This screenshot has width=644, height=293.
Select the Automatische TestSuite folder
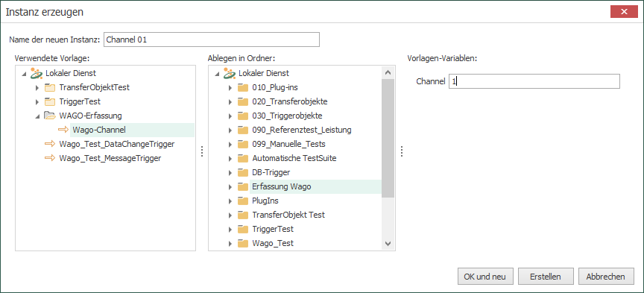pyautogui.click(x=294, y=158)
